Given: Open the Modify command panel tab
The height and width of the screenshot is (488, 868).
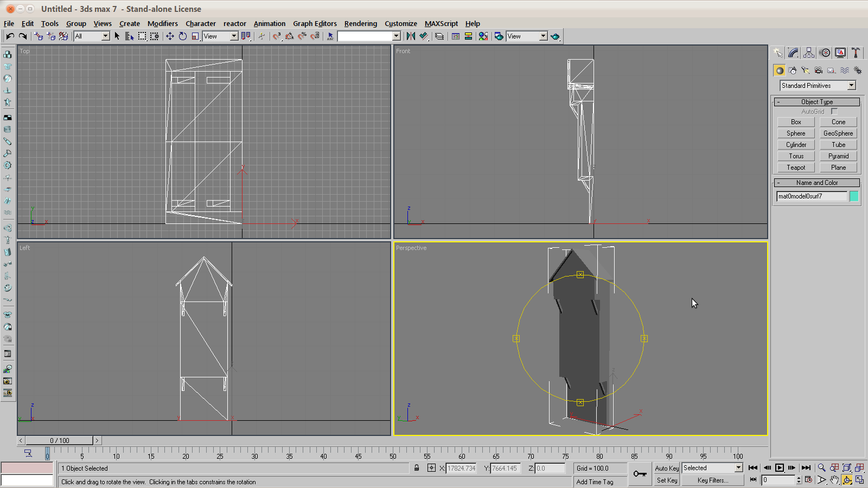Looking at the screenshot, I should coord(793,53).
